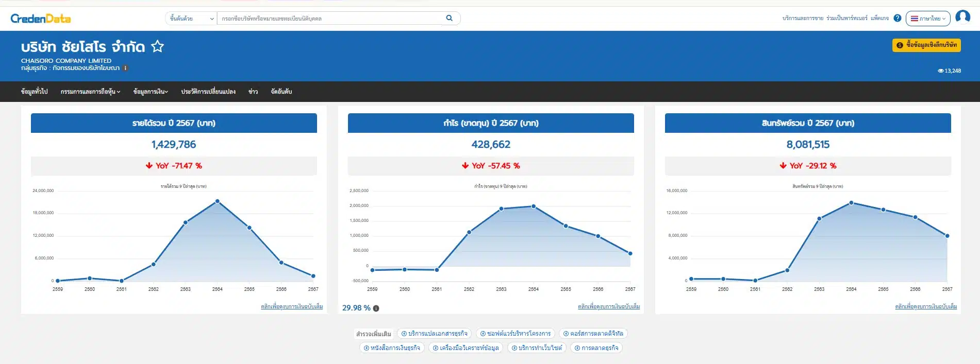Toggle favorite star for Chaisoro company
This screenshot has width=980, height=364.
(x=157, y=47)
